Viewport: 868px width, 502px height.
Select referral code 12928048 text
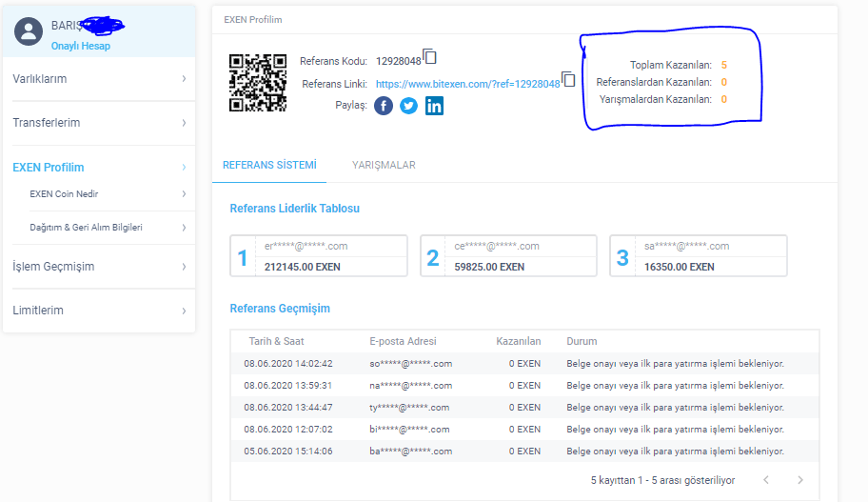pos(399,61)
